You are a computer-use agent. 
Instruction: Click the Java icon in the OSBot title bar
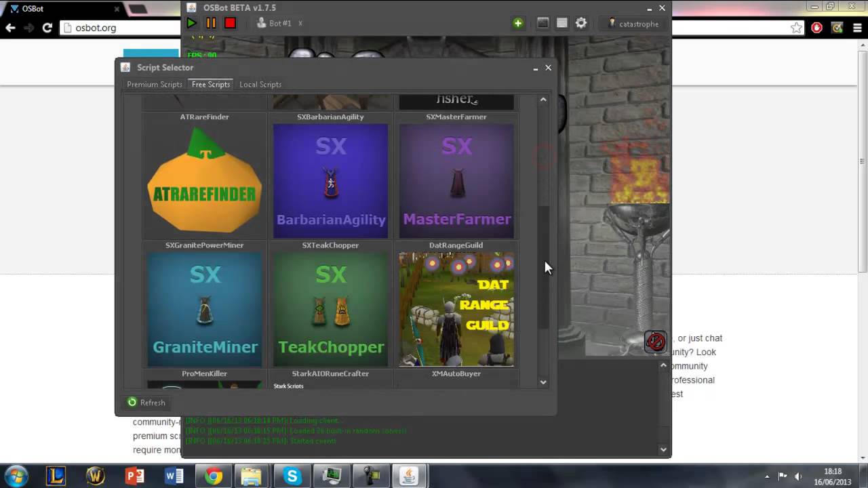[191, 7]
